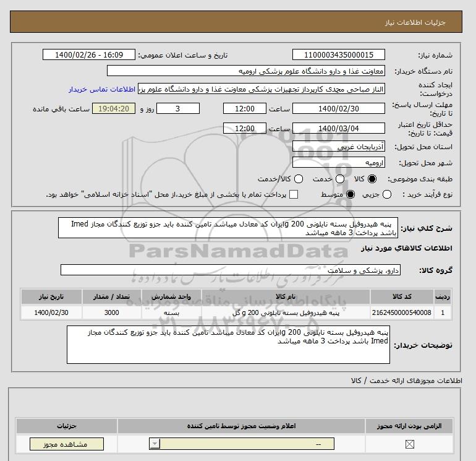Click item name پنبه هیدروفیل cell in table
The image size is (476, 461).
(x=286, y=312)
